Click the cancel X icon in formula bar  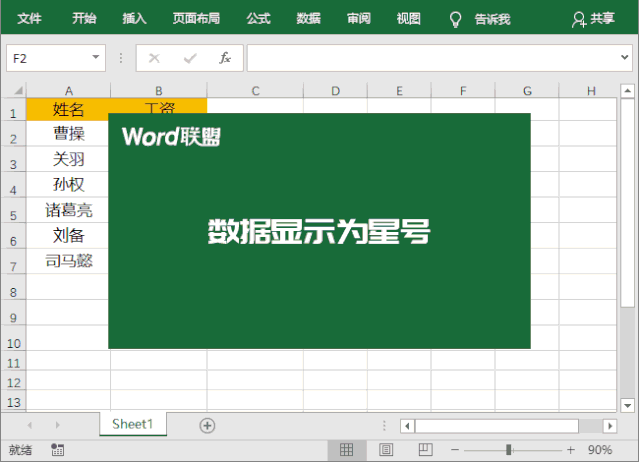click(154, 58)
